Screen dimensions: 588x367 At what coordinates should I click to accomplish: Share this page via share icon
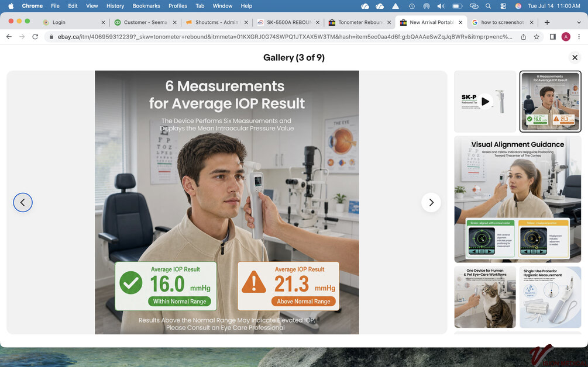(523, 37)
